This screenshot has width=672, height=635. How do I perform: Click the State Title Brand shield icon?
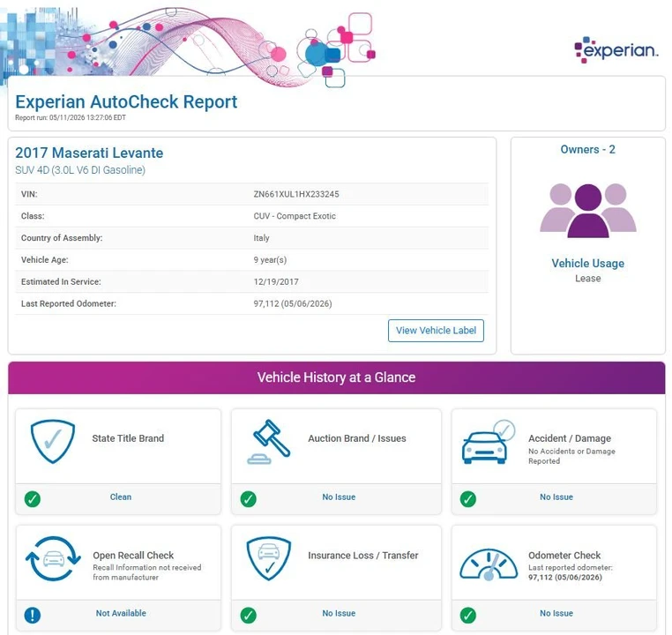coord(53,441)
